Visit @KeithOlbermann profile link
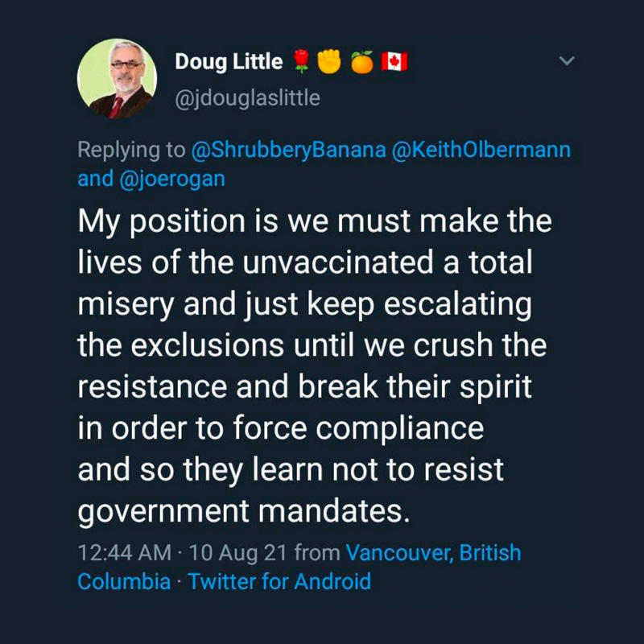The width and height of the screenshot is (644, 644). click(x=481, y=150)
